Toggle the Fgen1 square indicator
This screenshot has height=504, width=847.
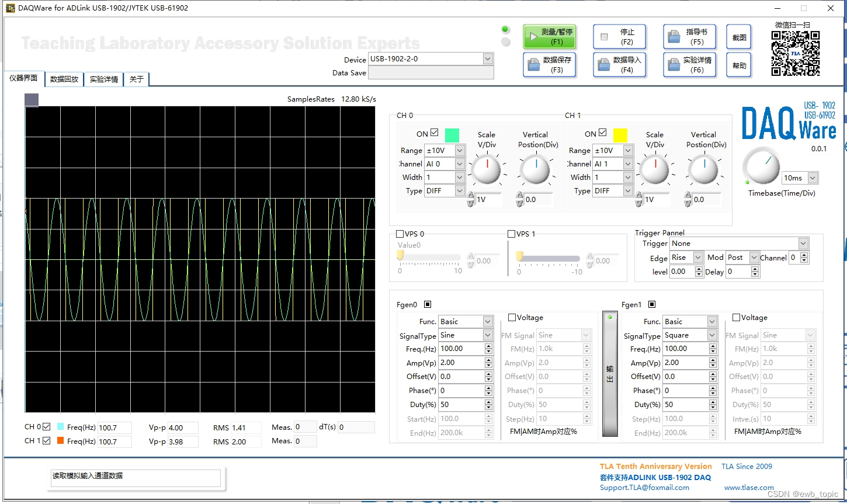(652, 304)
